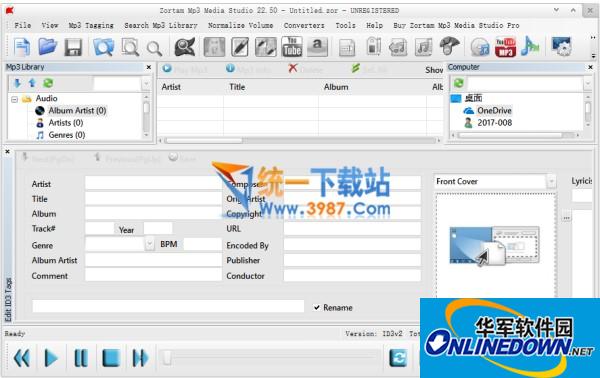Click the Play button in the player
This screenshot has height=378, width=600.
coord(51,358)
